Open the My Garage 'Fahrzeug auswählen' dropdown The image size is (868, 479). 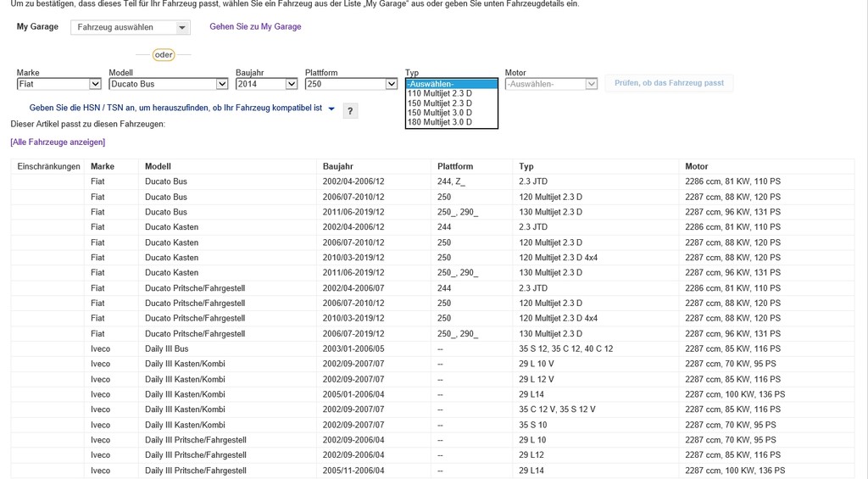click(x=131, y=27)
